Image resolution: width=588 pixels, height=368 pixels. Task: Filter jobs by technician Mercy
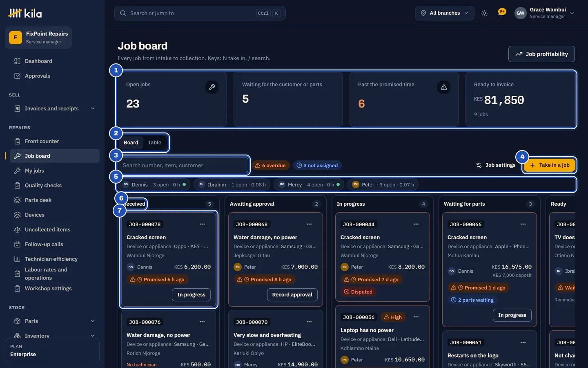pos(309,185)
